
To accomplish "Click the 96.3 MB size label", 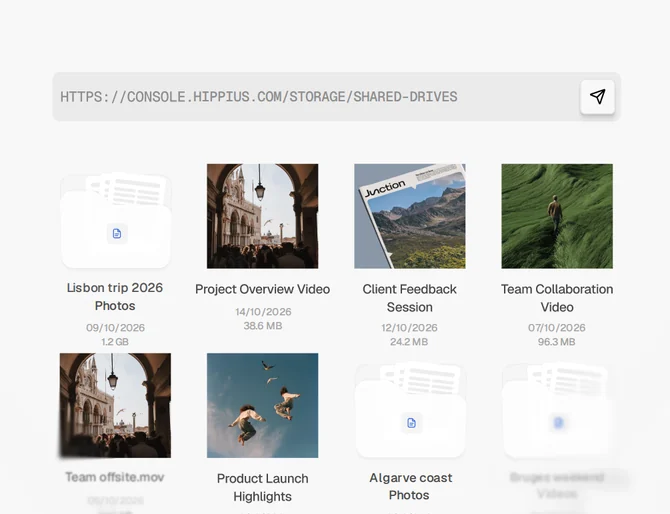I will click(x=556, y=342).
